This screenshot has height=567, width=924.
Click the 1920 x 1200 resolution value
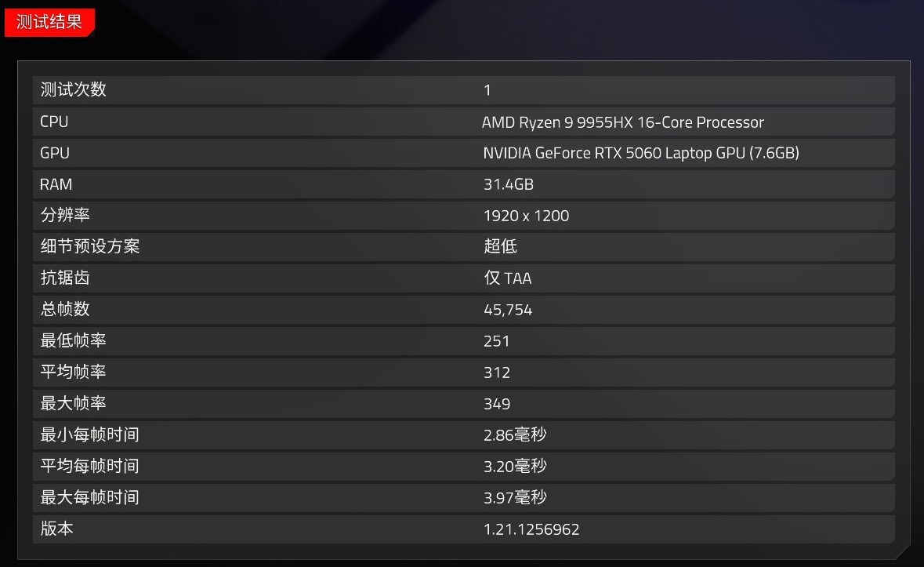[527, 216]
